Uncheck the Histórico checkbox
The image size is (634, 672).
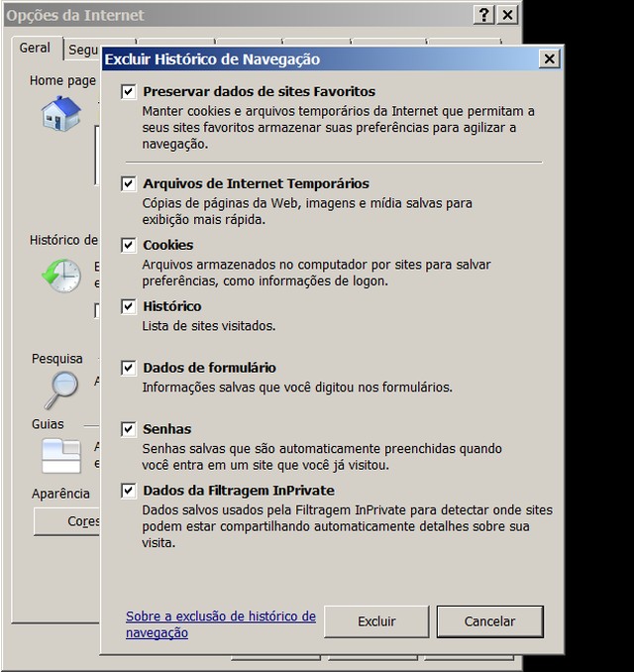[129, 306]
